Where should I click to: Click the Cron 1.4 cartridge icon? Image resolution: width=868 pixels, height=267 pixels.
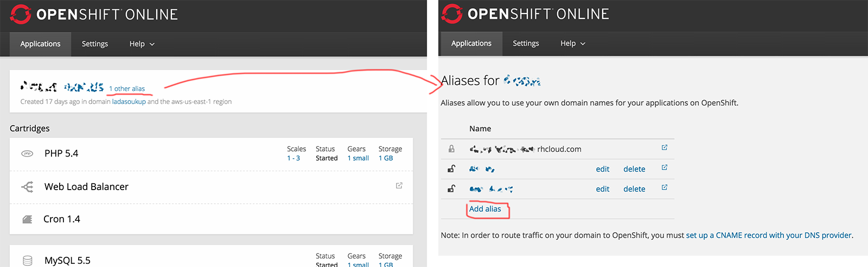pyautogui.click(x=27, y=219)
